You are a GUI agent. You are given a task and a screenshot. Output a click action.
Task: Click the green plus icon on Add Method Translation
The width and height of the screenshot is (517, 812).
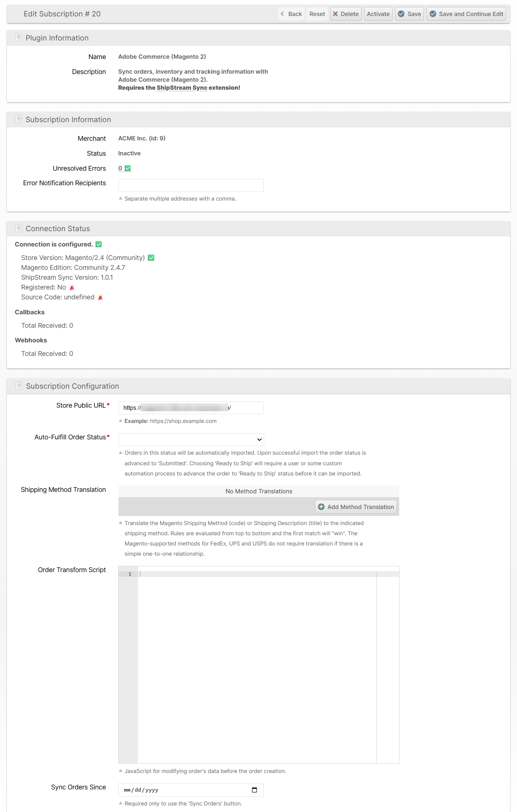coord(321,507)
